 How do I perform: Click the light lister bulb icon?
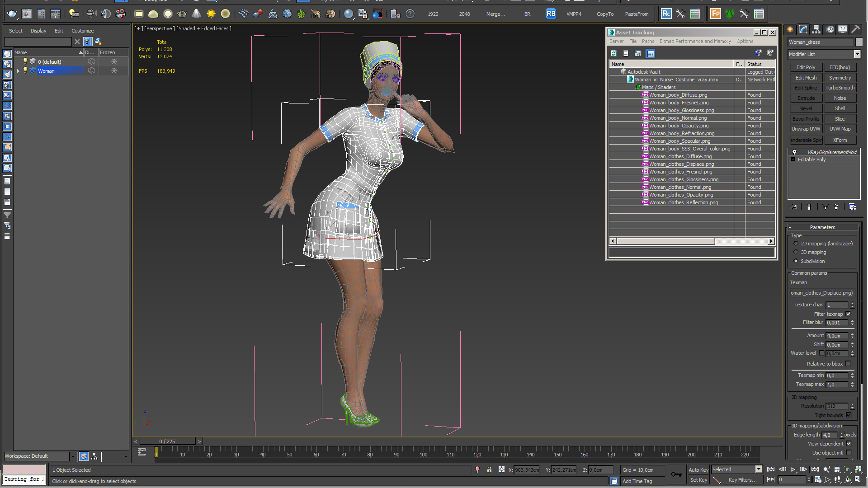(74, 14)
